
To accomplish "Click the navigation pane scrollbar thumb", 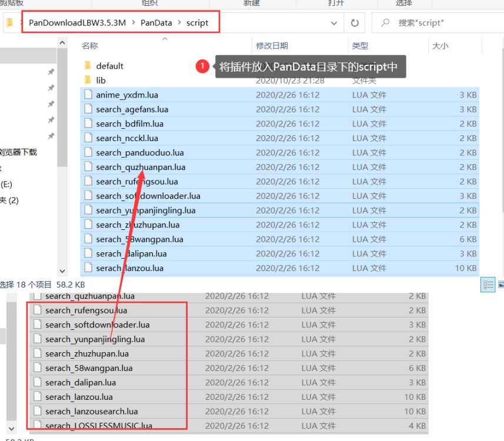I will tap(62, 107).
